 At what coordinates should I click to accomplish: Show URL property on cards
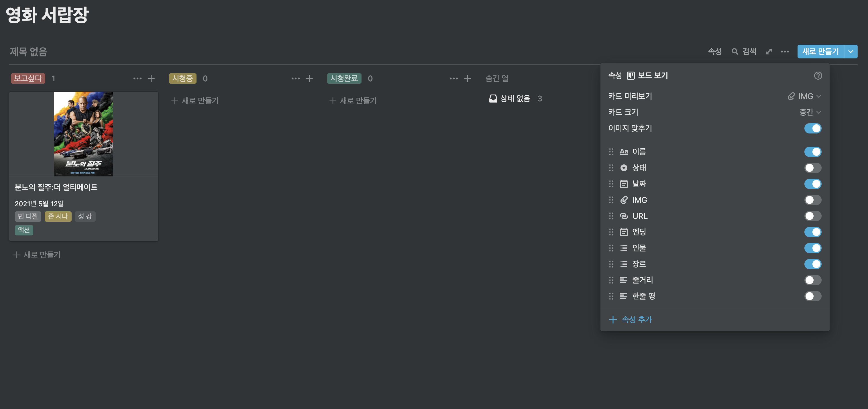point(812,216)
